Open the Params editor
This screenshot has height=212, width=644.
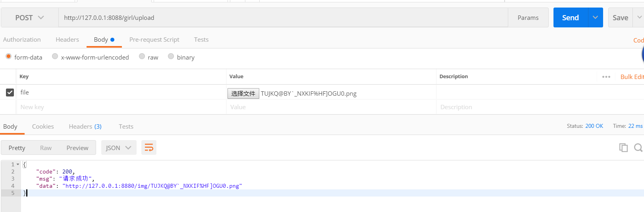[528, 18]
